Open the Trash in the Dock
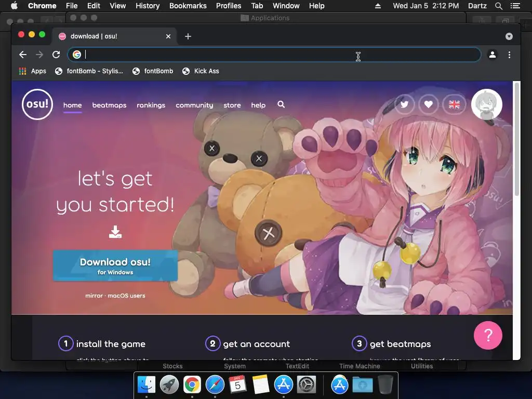This screenshot has height=399, width=532. [385, 384]
